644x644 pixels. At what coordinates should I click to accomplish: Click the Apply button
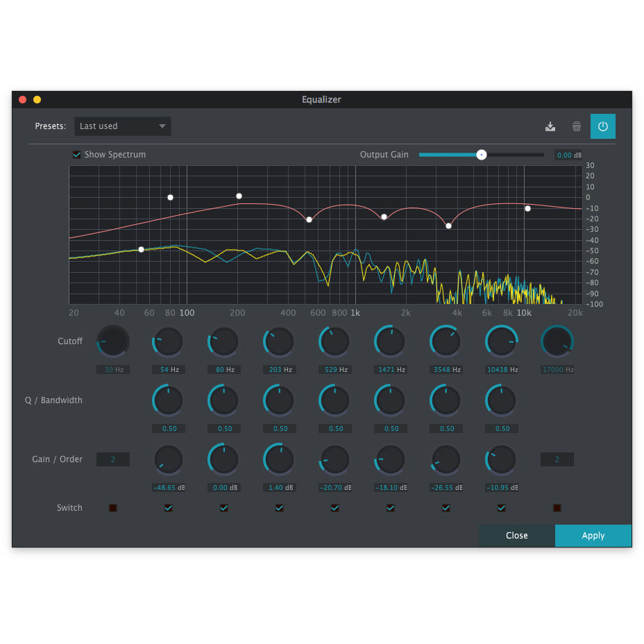pyautogui.click(x=593, y=536)
